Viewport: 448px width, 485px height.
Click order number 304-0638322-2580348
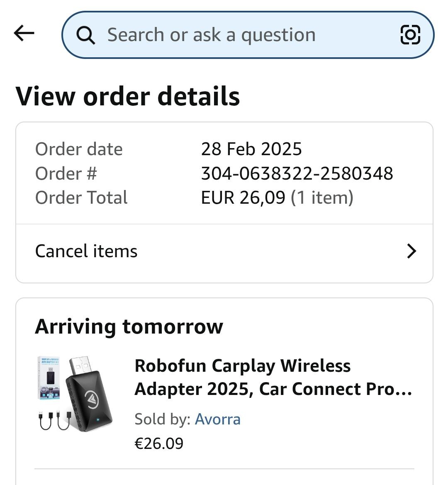click(x=297, y=173)
